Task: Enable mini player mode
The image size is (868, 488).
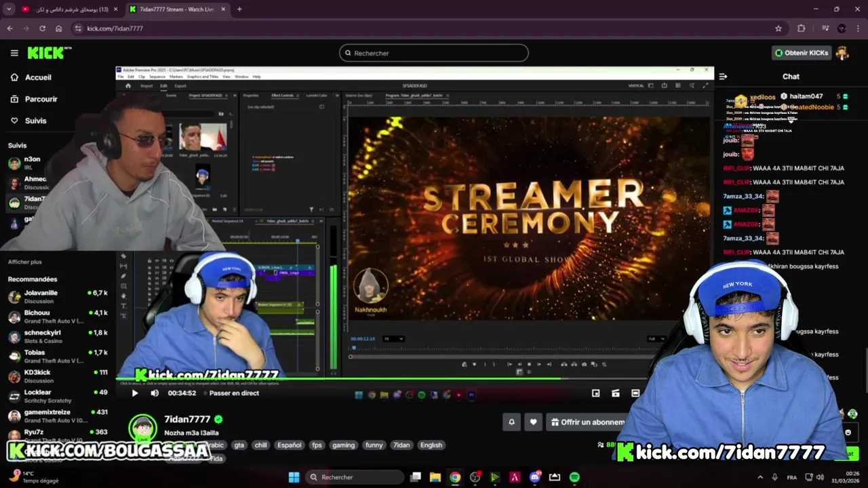Action: pos(595,393)
